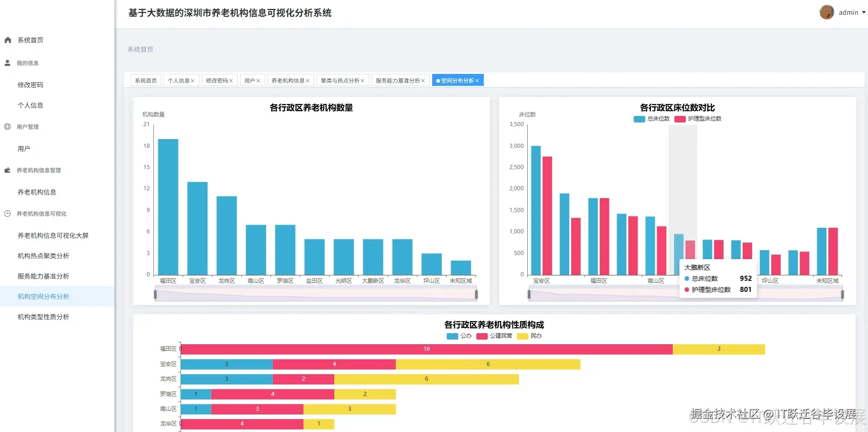This screenshot has width=868, height=432.
Task: Open 用户 sidebar item
Action: [24, 149]
